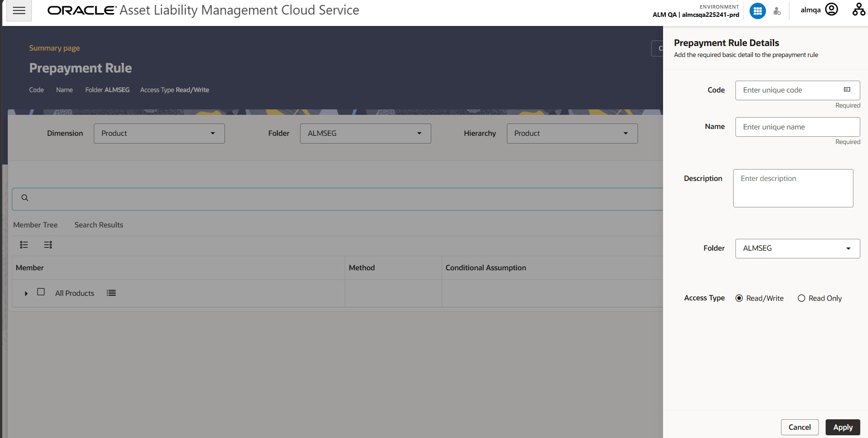Focus the Enter description text area
This screenshot has height=438, width=868.
coord(793,188)
